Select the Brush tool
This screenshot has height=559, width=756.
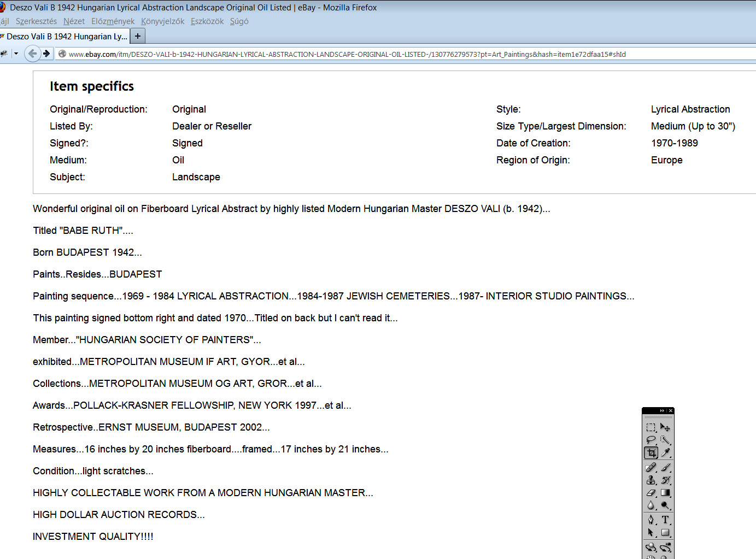tap(665, 468)
